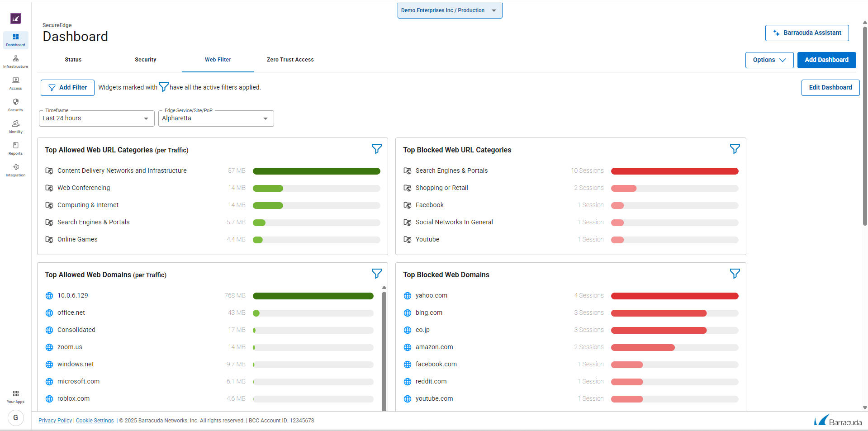Viewport: 868px width, 431px height.
Task: Open Demo Enterprises workspace selector
Action: coord(450,10)
